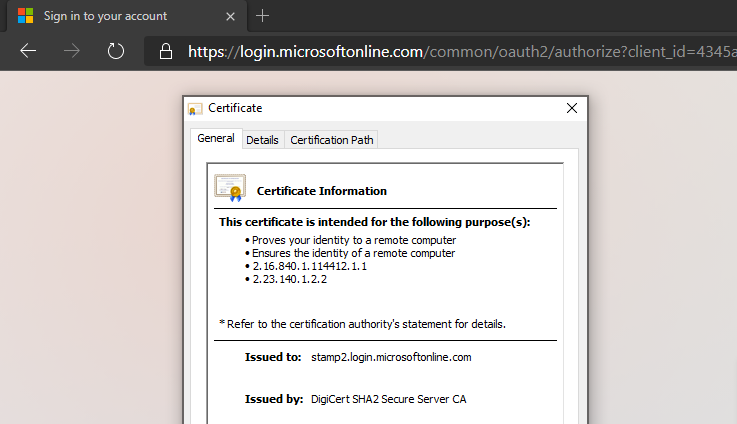The image size is (737, 424).
Task: Click the OID 2.16.840.1.114412.1.1 line
Action: point(310,266)
